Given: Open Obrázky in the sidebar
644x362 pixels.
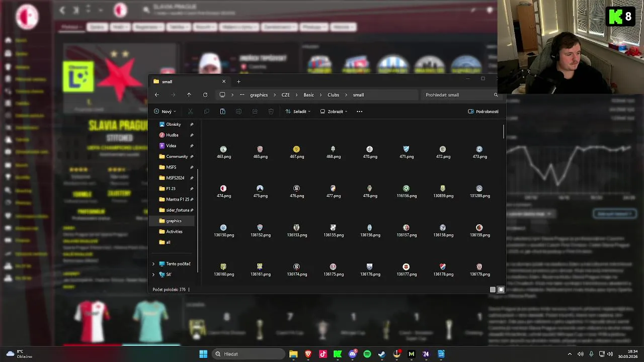Looking at the screenshot, I should 174,124.
